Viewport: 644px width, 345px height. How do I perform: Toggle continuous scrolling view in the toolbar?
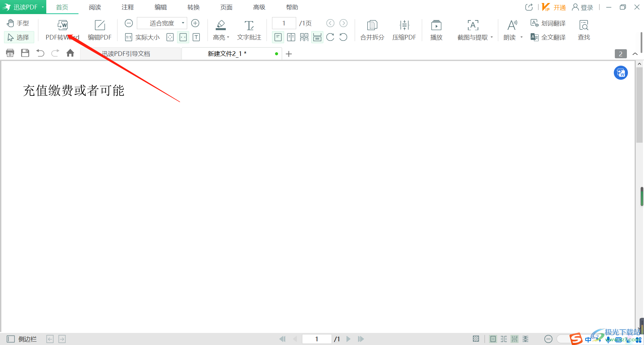(x=317, y=37)
